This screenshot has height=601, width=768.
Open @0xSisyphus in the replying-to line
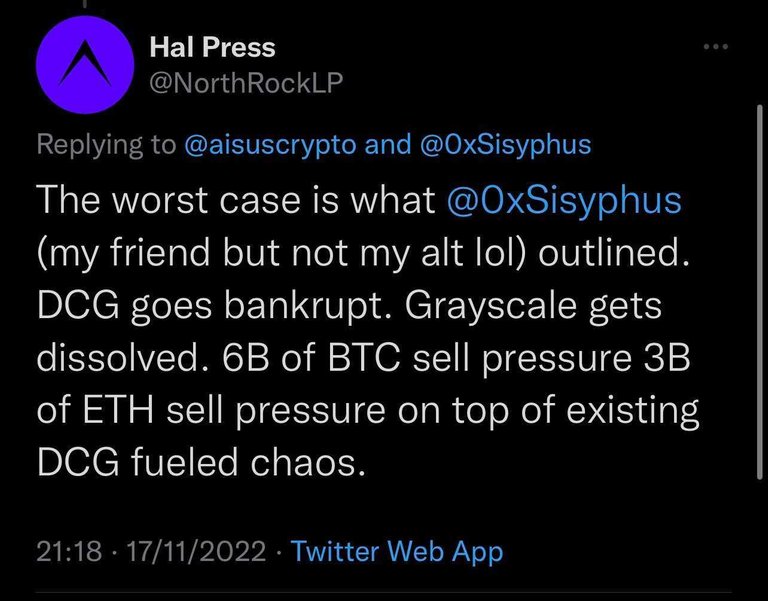[505, 144]
